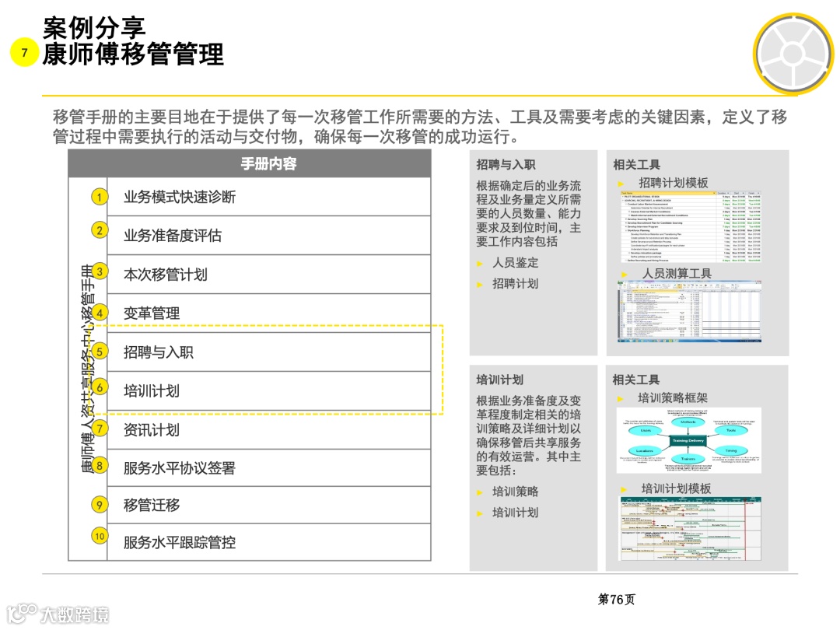Viewport: 840px width, 630px height.
Task: Select the 本次移管计划 row
Action: (269, 275)
